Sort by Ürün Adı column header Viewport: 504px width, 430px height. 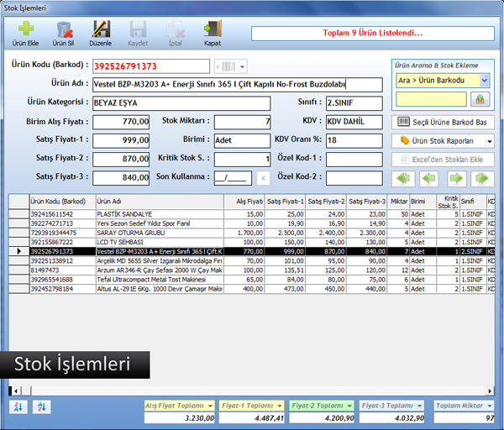(160, 202)
